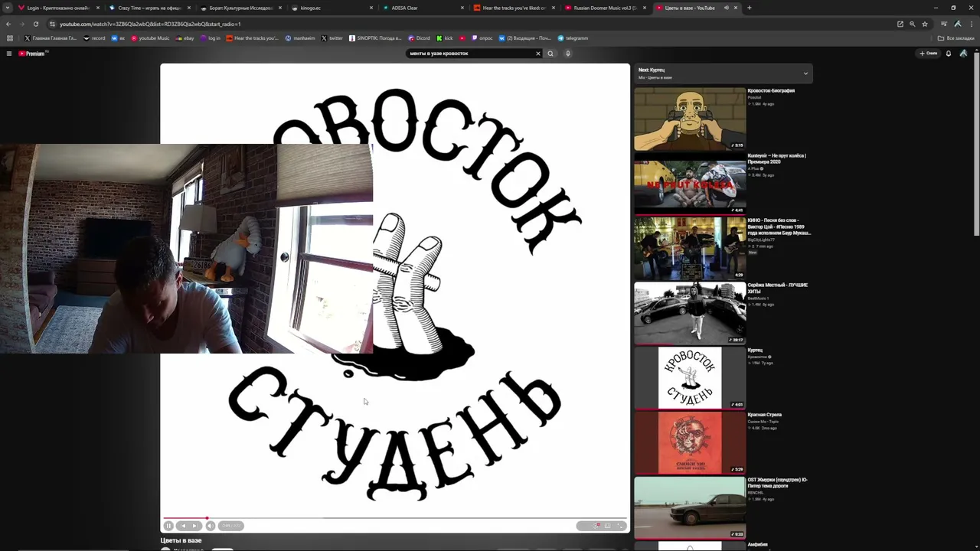Click the OST Жмурки video title
Viewport: 980px width, 551px height.
(x=777, y=483)
